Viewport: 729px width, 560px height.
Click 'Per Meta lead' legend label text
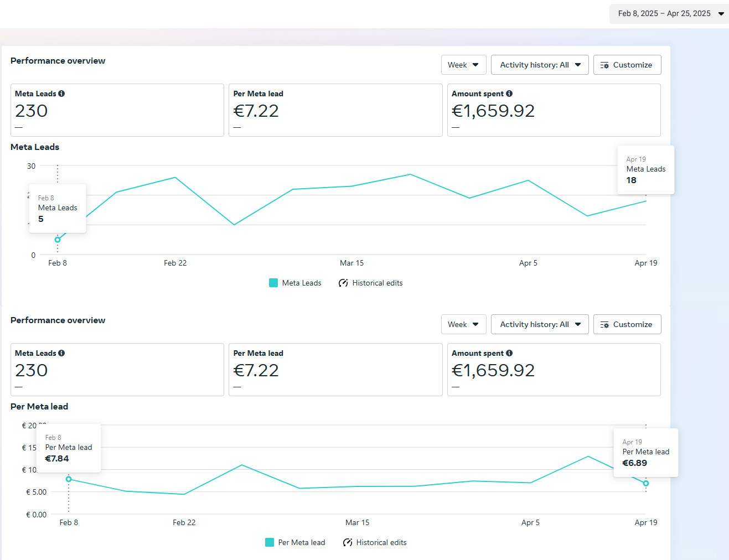coord(302,542)
